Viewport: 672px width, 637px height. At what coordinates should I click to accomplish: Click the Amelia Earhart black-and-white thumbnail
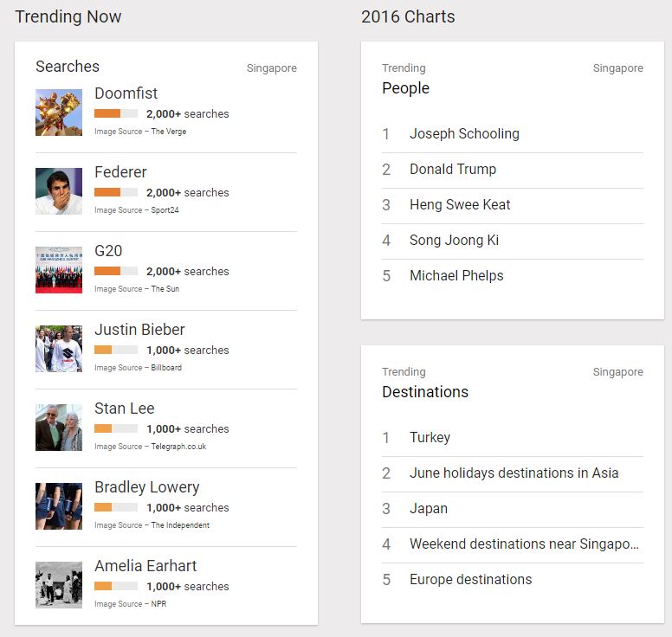tap(59, 585)
